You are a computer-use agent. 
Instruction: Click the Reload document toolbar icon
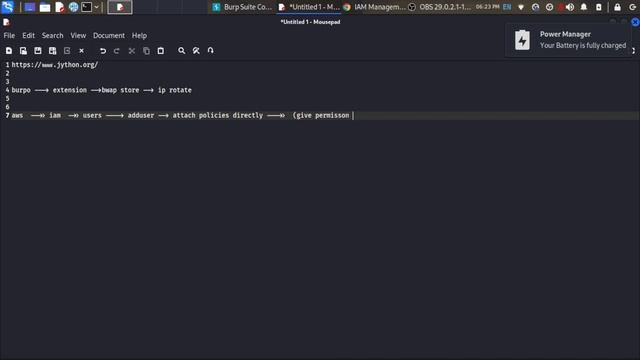pyautogui.click(x=67, y=51)
